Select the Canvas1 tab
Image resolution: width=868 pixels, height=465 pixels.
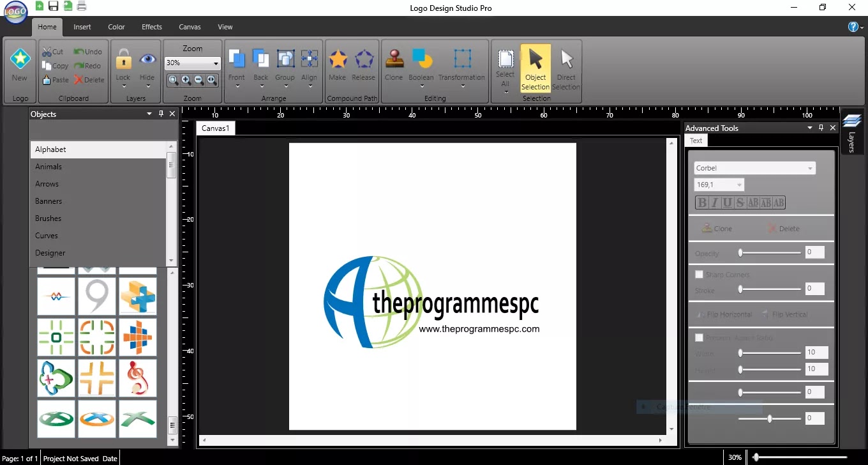pyautogui.click(x=215, y=128)
